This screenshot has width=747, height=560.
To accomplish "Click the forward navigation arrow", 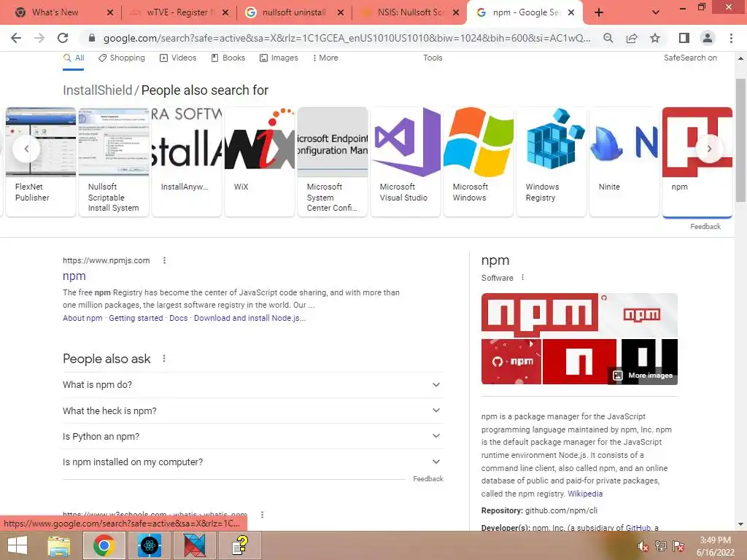I will click(39, 38).
